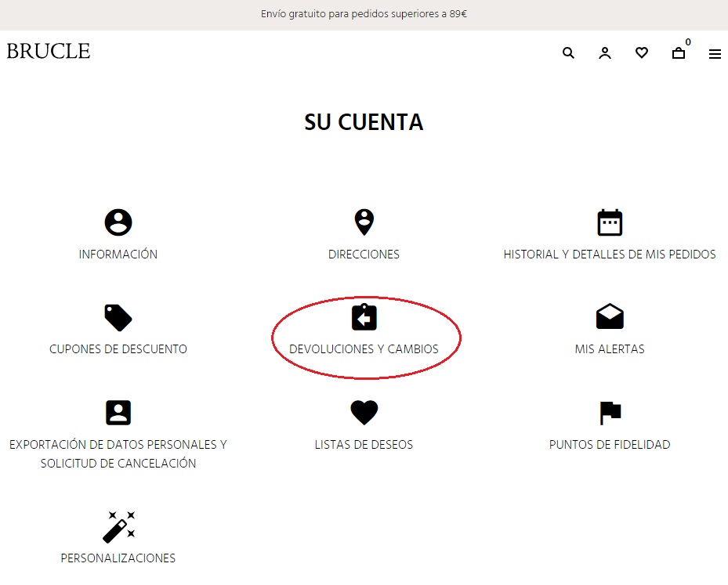The image size is (728, 585).
Task: Select the Puntos de Fidelidad text link
Action: click(610, 445)
